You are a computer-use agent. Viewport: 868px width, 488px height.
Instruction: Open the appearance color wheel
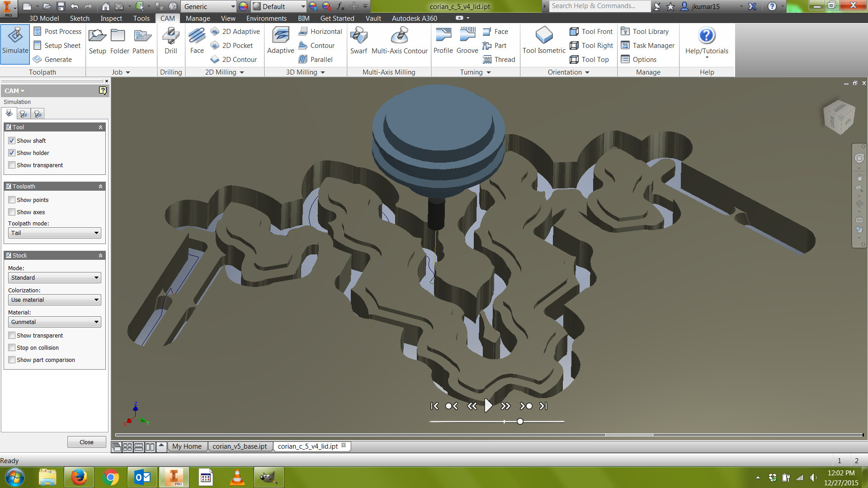pyautogui.click(x=243, y=6)
